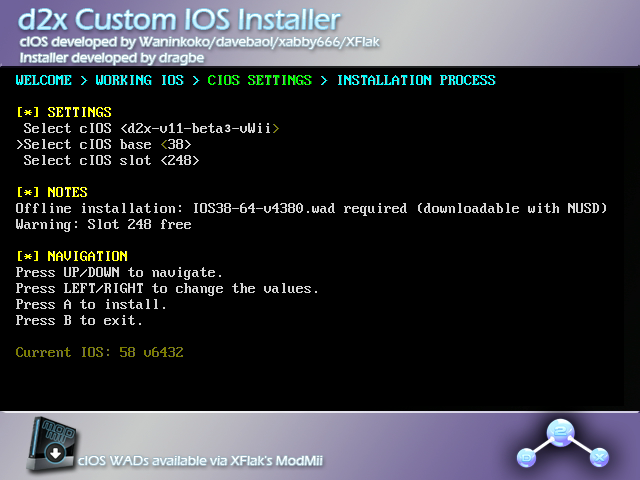The height and width of the screenshot is (480, 640).
Task: Click the cursor arrow before Select cIOS base
Action: 19,144
